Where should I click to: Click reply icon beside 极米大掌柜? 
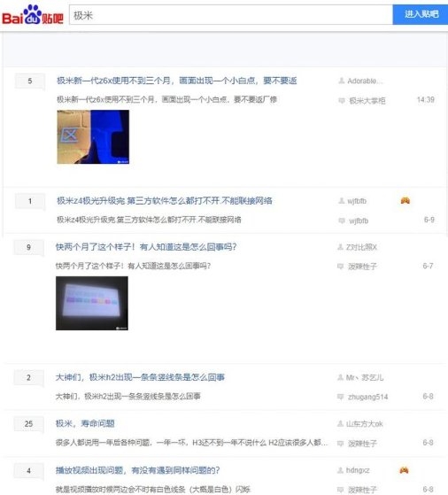pos(342,101)
